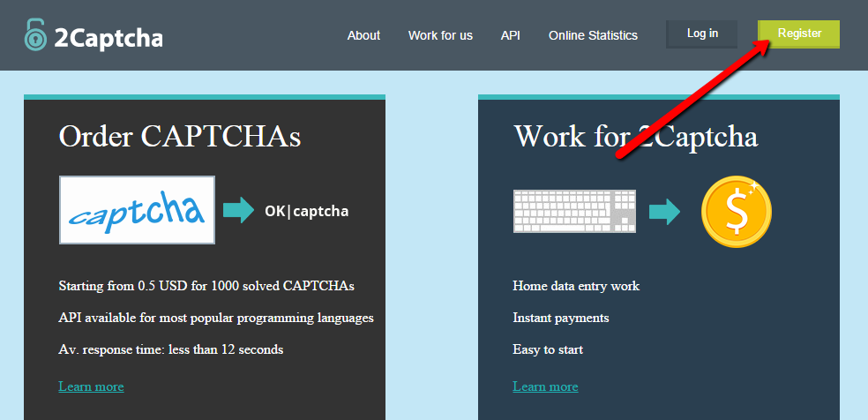
Task: Click 'Starting from 0.5 USD' text line
Action: tap(206, 286)
